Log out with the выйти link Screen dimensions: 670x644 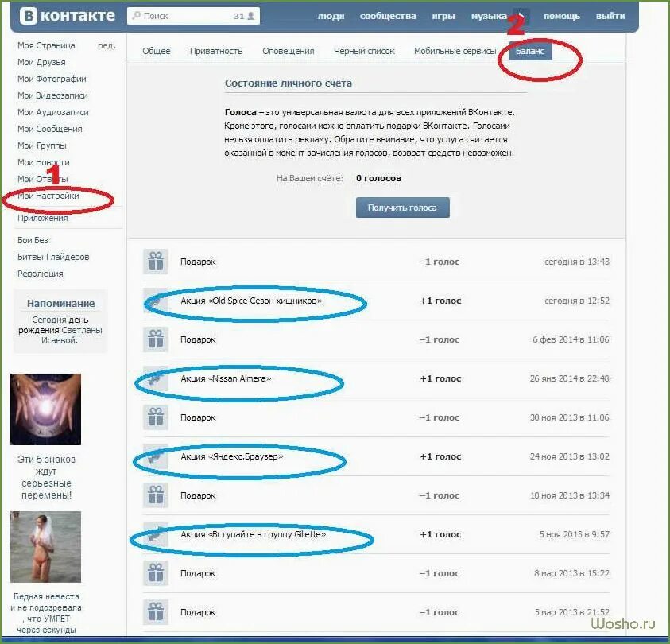(610, 16)
